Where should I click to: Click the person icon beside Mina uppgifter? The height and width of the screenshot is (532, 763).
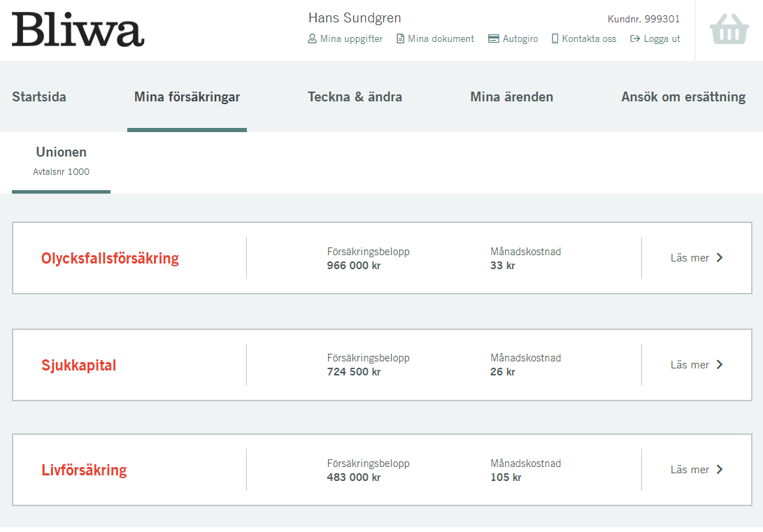click(313, 38)
